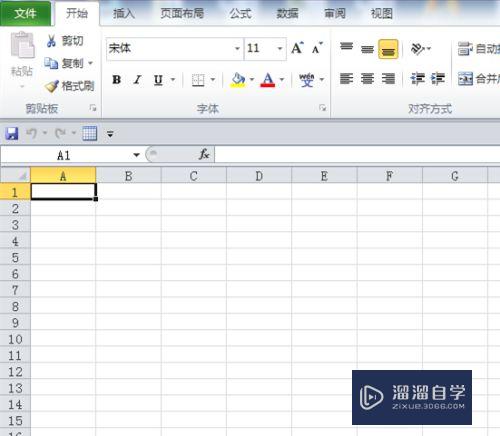Toggle Italic formatting
500x436 pixels.
click(137, 80)
